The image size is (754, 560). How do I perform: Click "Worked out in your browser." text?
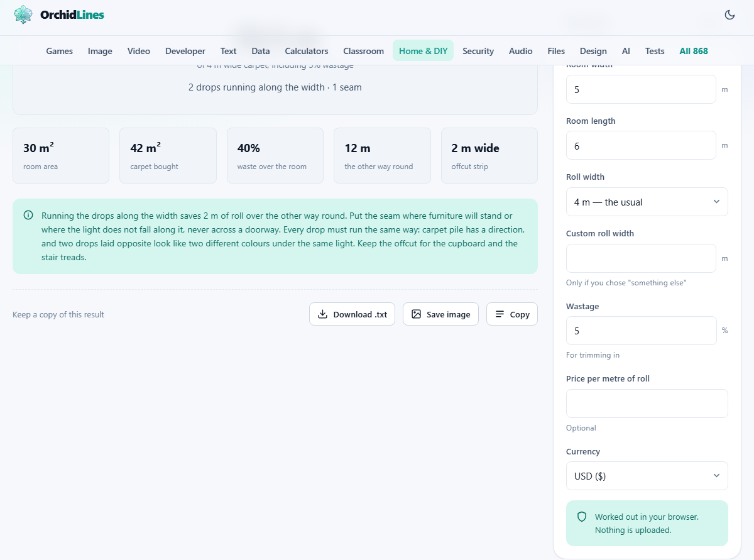tap(647, 517)
